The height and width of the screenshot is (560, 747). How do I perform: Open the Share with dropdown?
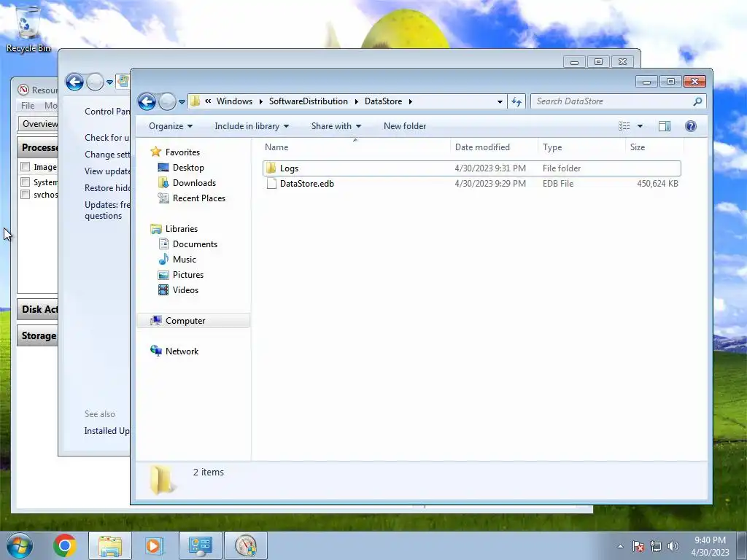click(336, 126)
